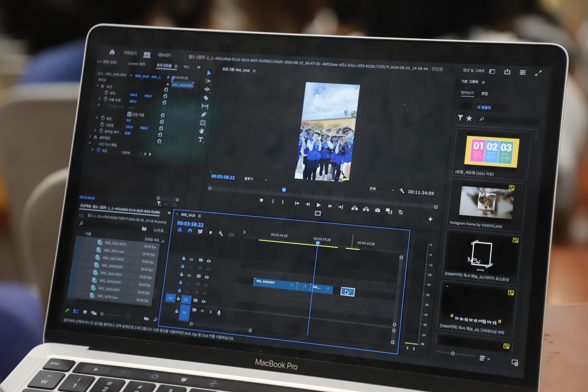
Task: Toggle Linked Selection in timeline
Action: click(x=200, y=232)
